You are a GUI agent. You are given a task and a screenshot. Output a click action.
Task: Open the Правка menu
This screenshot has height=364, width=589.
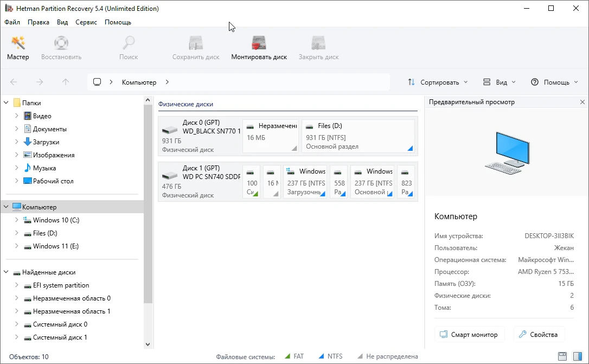(39, 22)
